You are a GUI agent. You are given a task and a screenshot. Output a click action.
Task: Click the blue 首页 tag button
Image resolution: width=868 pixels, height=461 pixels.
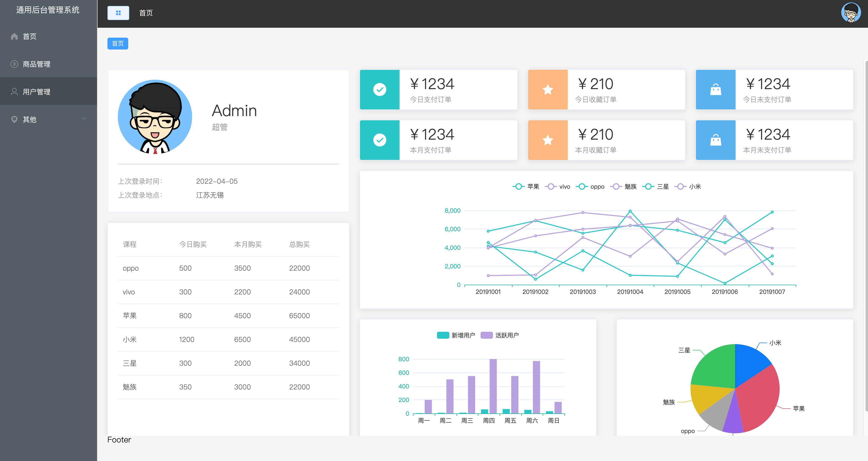tap(118, 44)
